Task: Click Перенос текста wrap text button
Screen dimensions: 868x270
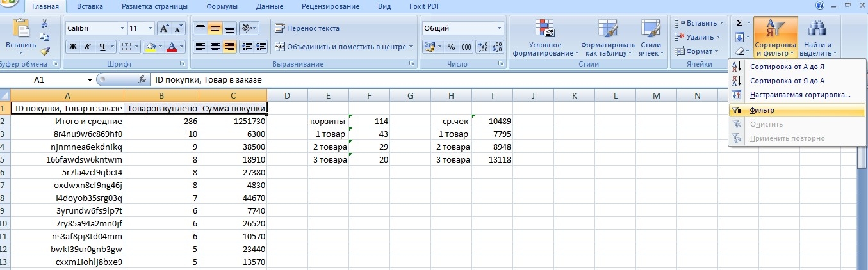Action: [x=307, y=28]
